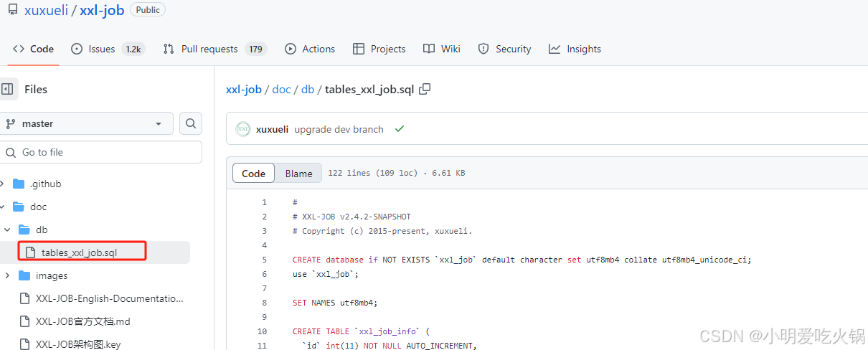Click line number 5
This screenshot has height=350, width=868.
point(264,260)
